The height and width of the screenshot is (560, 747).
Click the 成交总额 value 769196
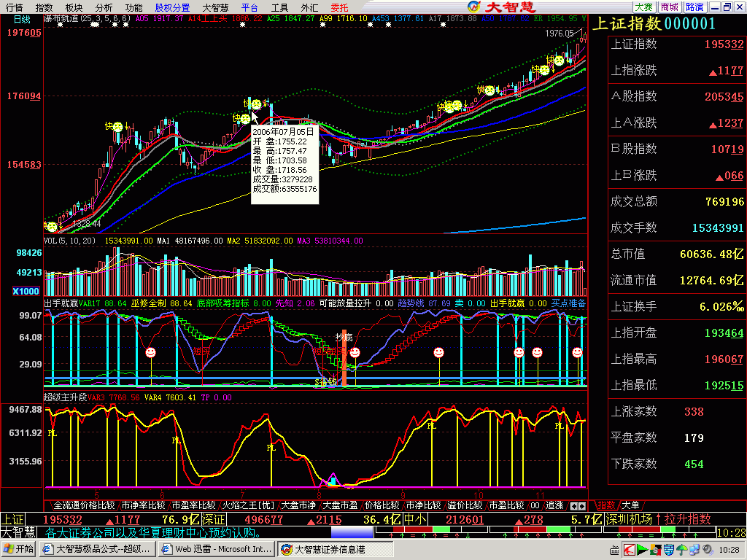pyautogui.click(x=724, y=202)
